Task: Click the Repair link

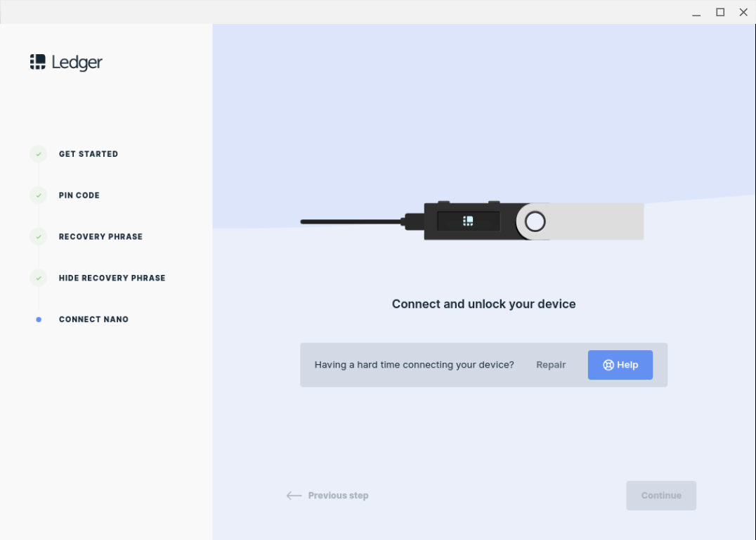Action: coord(551,364)
